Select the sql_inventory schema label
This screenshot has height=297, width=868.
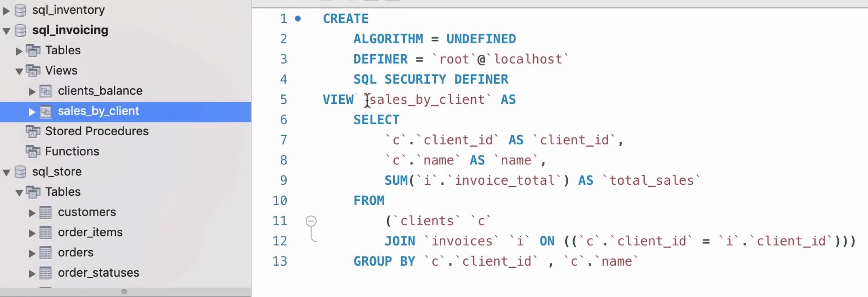click(68, 10)
